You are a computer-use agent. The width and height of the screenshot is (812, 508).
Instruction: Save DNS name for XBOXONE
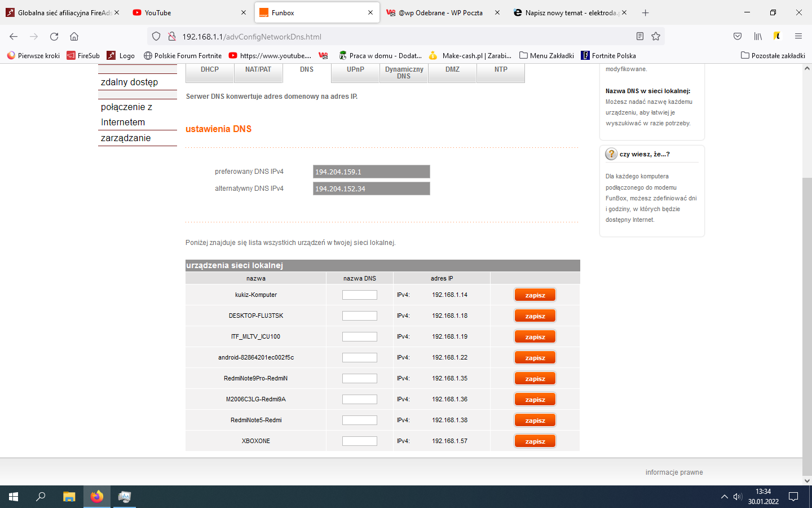pos(535,441)
